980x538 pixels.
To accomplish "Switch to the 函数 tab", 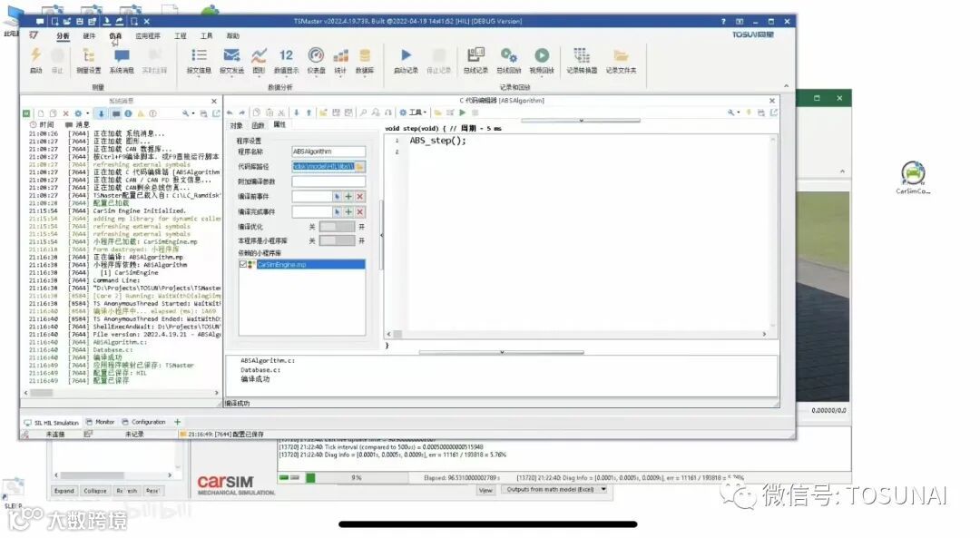I will 258,125.
